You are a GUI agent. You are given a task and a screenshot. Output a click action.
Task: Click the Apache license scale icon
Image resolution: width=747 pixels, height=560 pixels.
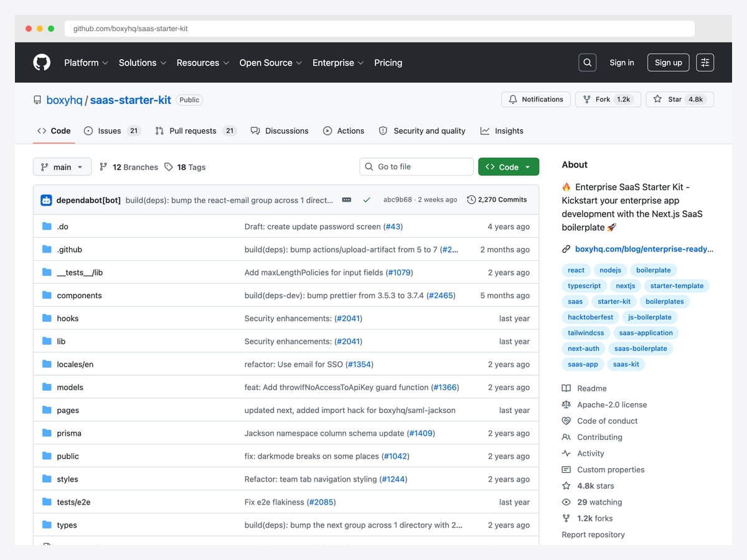tap(566, 404)
